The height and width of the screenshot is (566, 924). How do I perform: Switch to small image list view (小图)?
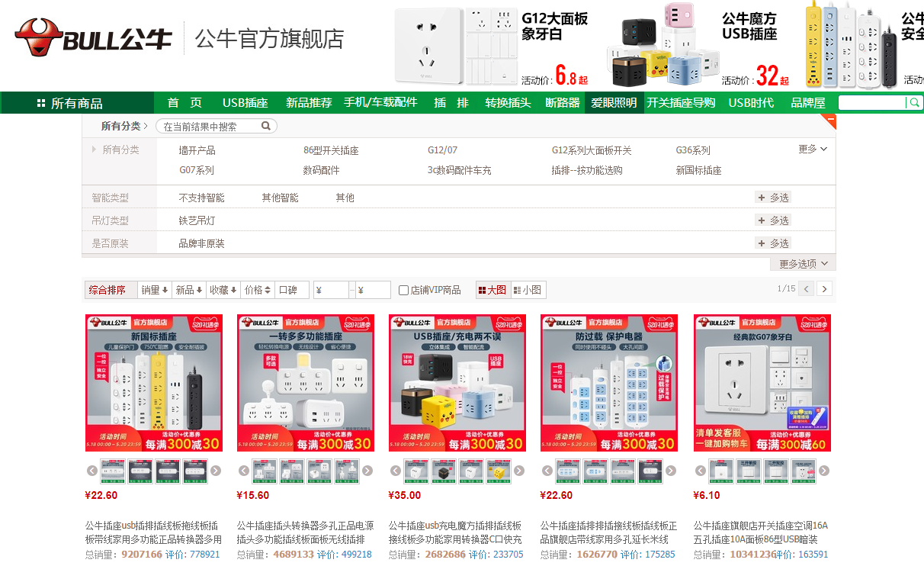pyautogui.click(x=528, y=290)
